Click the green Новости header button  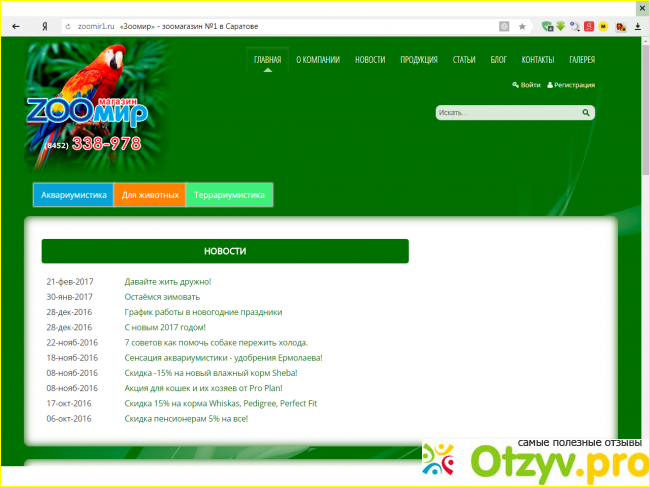click(x=225, y=251)
